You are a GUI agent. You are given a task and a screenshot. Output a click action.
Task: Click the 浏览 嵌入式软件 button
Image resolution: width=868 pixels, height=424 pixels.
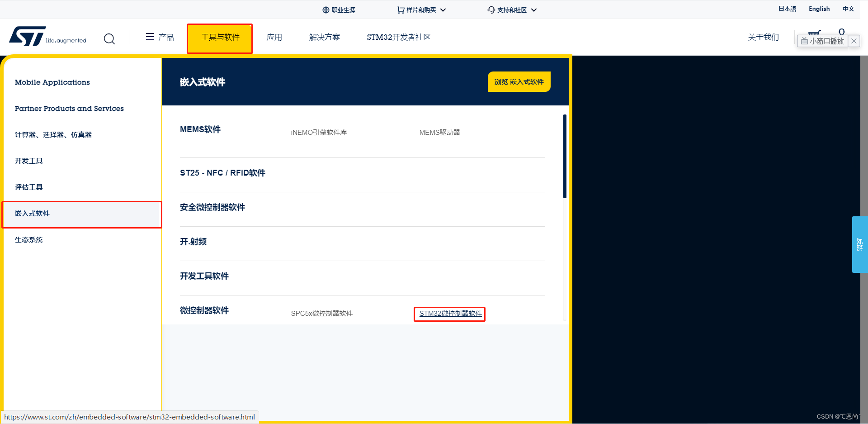[519, 82]
